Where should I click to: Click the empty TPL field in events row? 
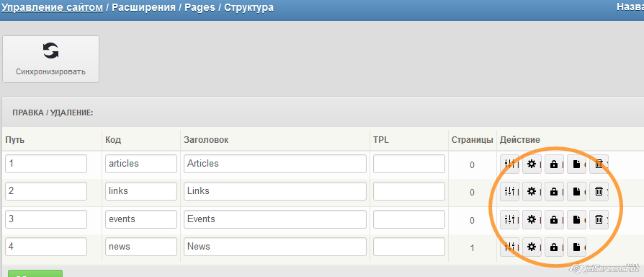coord(409,219)
